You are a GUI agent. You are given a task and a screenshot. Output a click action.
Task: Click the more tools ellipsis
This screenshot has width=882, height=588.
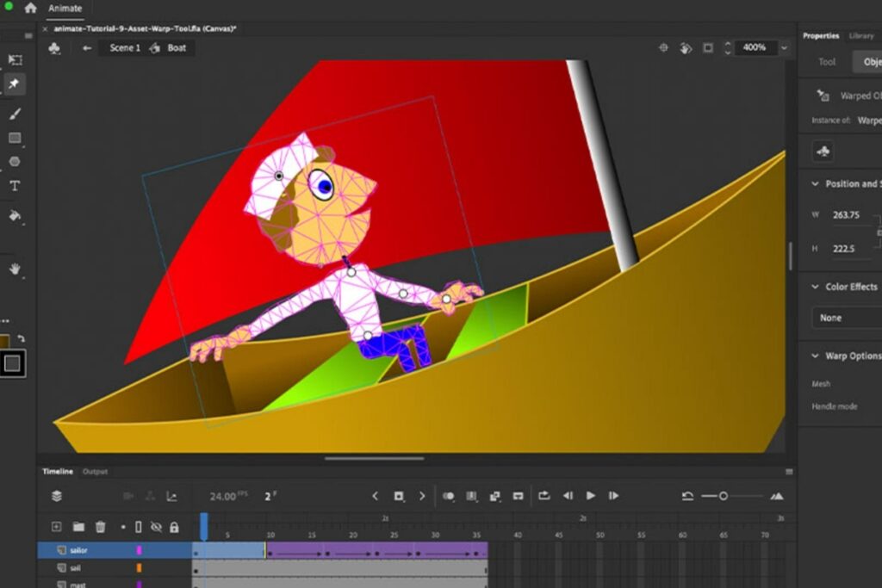click(x=5, y=321)
